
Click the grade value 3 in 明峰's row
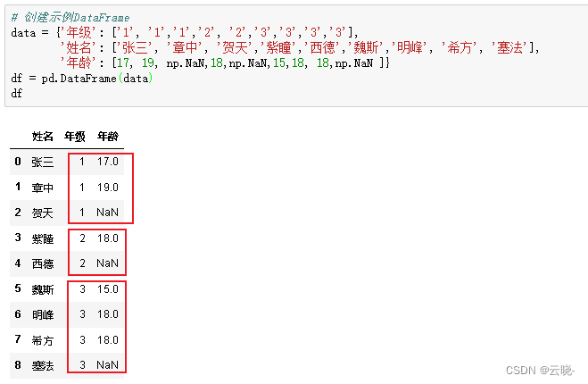(x=82, y=314)
